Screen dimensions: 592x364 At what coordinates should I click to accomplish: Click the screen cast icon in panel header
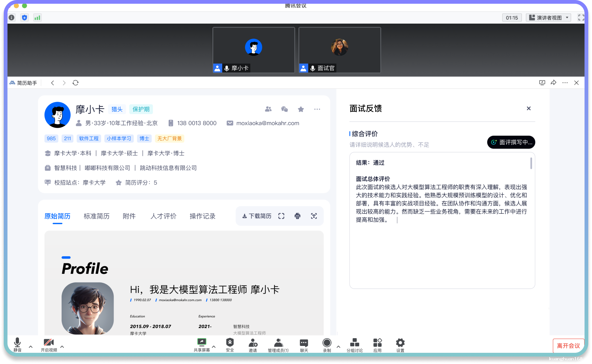(x=542, y=83)
